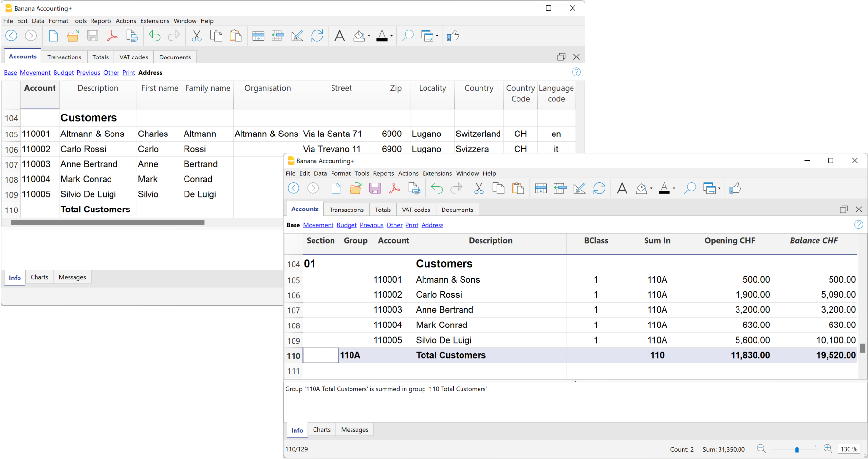
Task: Click the zoom in icon in the status bar
Action: point(828,449)
